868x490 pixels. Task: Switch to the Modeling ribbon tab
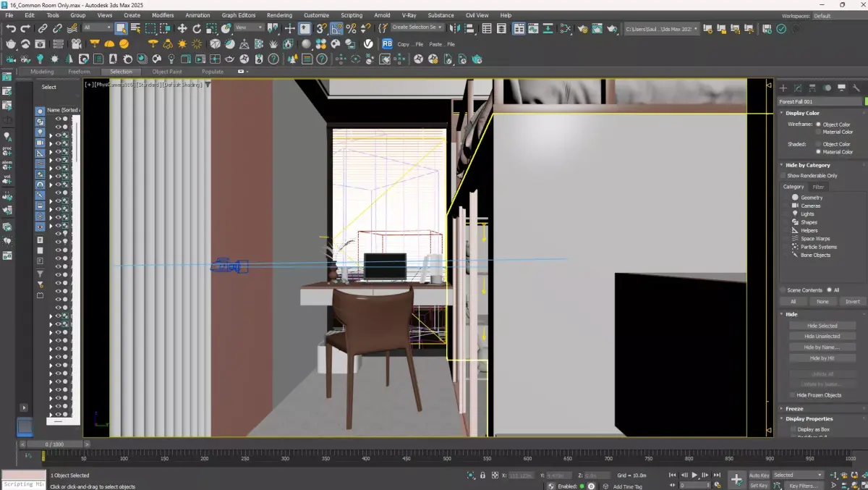pyautogui.click(x=42, y=72)
